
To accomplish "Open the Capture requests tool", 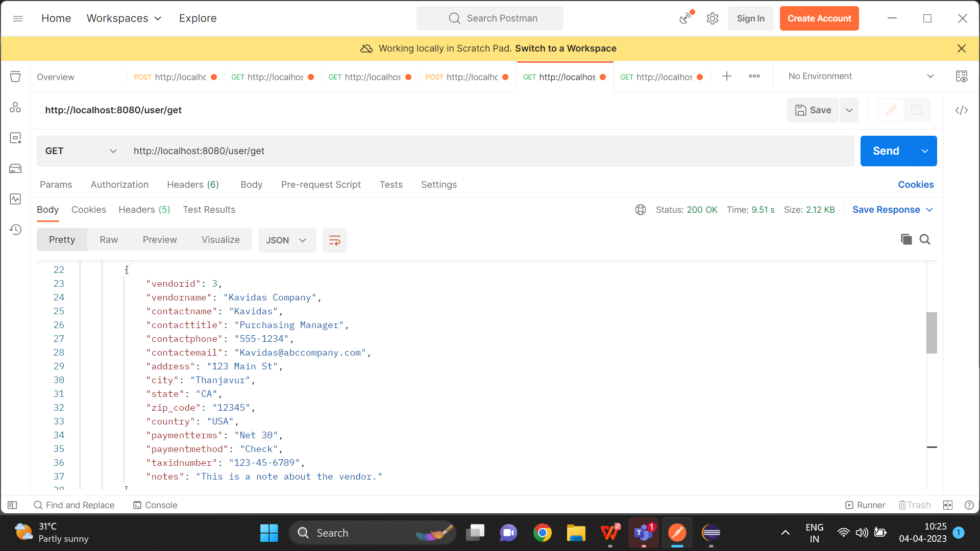I will 684,18.
